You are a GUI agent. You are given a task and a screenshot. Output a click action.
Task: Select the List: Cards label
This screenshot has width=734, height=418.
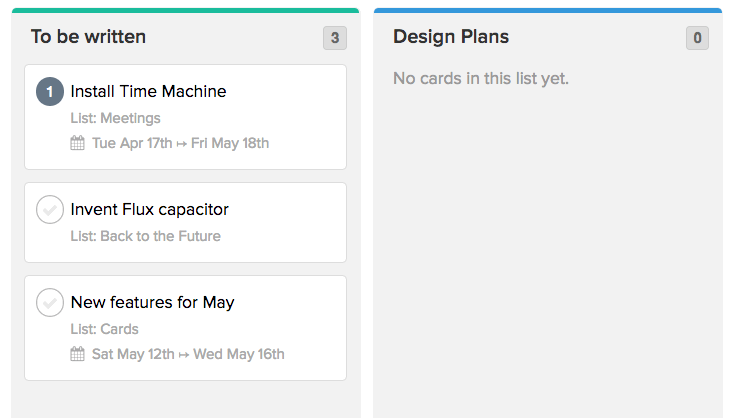tap(104, 329)
